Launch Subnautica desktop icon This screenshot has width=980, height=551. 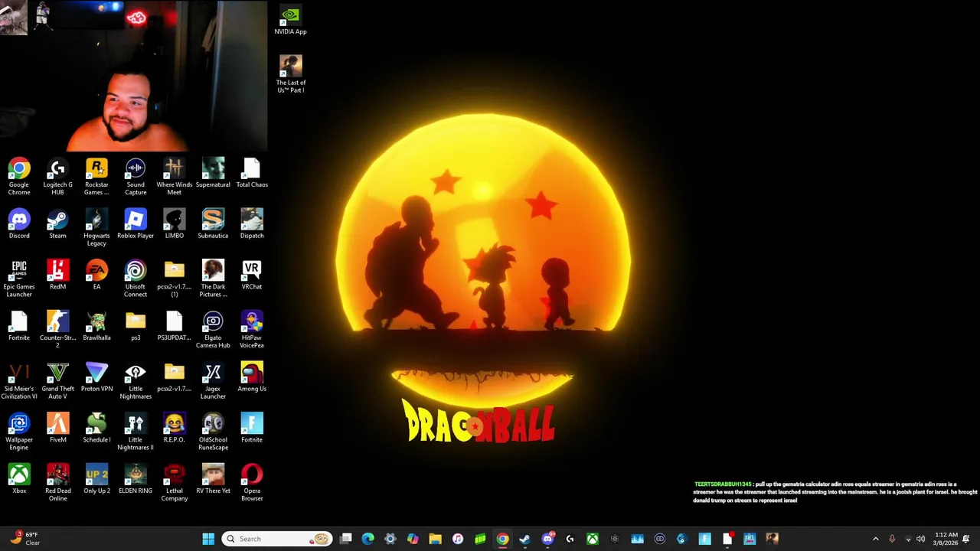point(213,224)
